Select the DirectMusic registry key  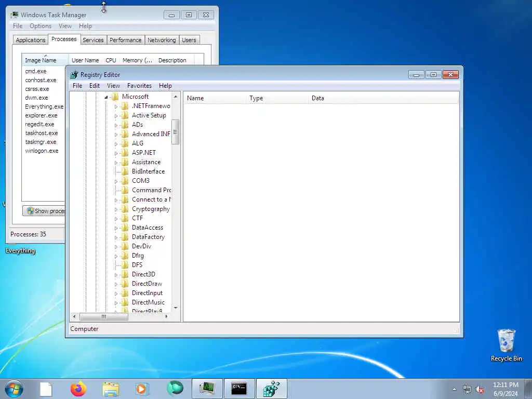148,302
